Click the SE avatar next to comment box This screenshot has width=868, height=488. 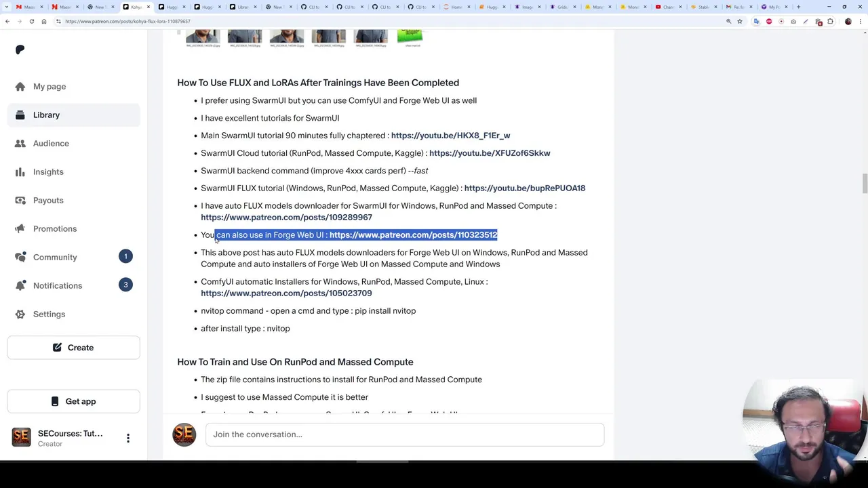click(x=184, y=434)
